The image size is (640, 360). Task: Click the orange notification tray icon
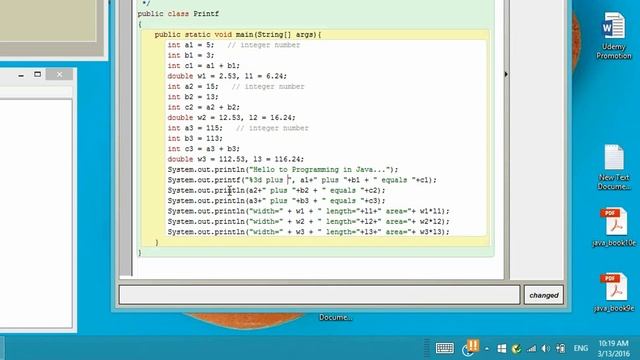click(x=470, y=347)
